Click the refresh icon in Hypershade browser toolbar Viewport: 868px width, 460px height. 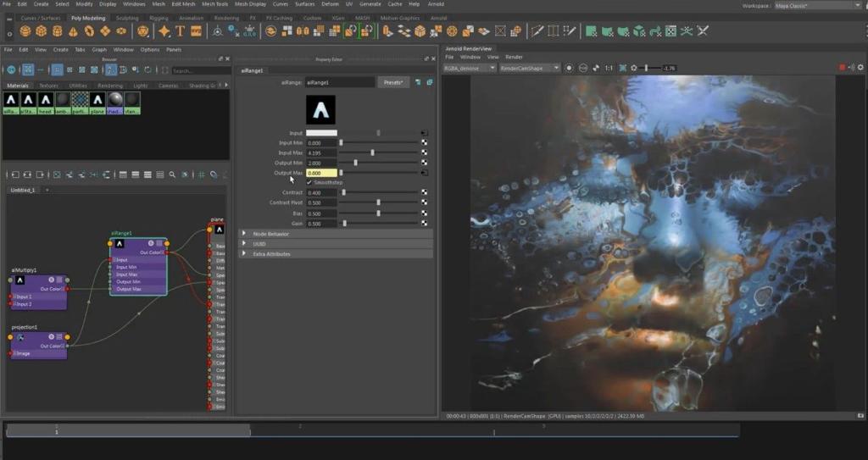[147, 69]
